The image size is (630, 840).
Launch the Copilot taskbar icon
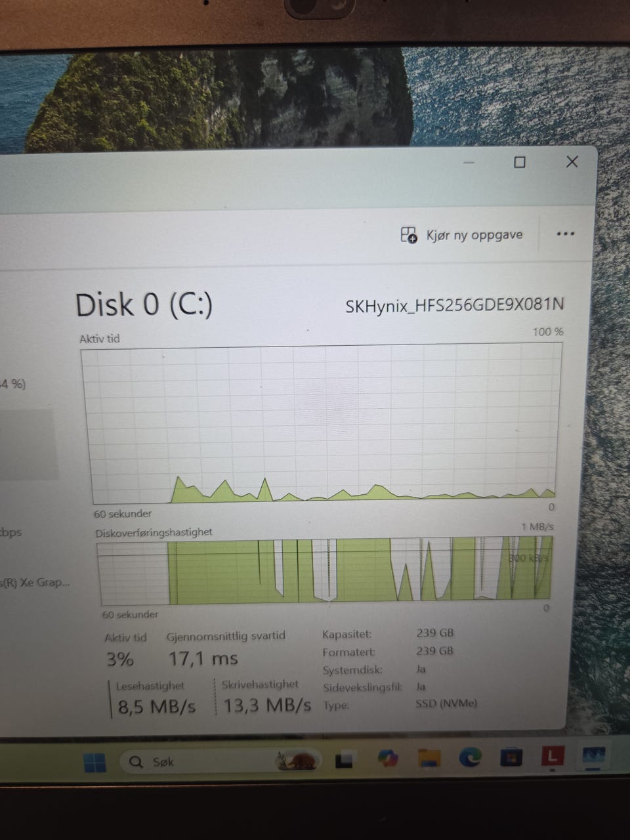coord(388,759)
